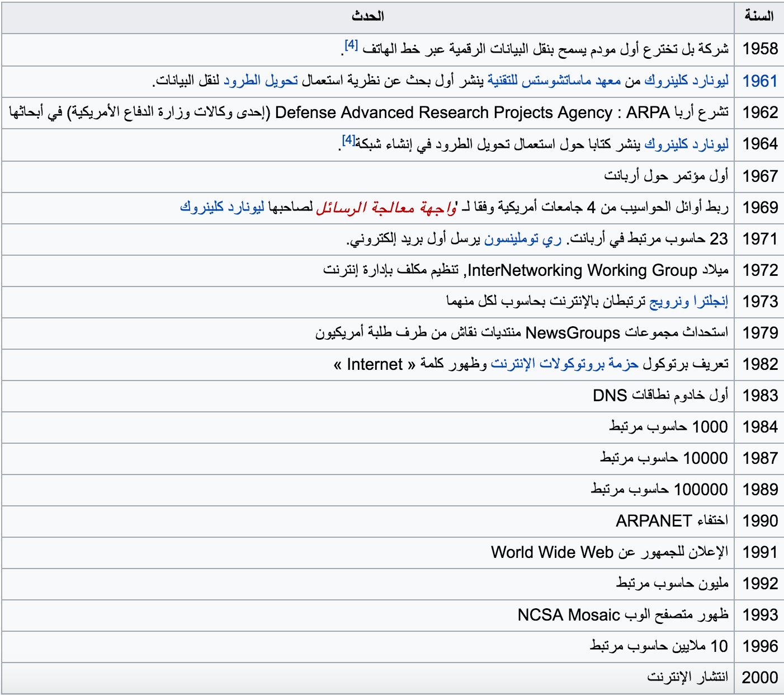
Task: Select the 1973 year cell
Action: click(x=760, y=302)
